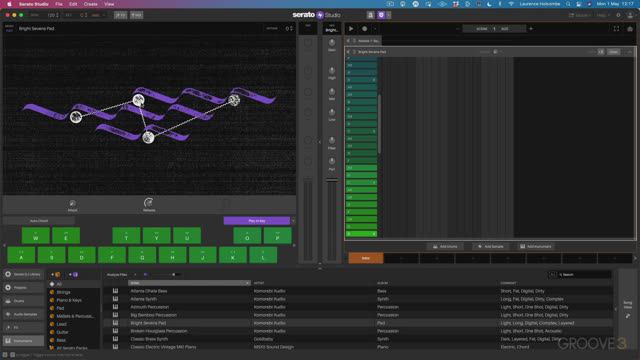The height and width of the screenshot is (360, 640).
Task: Open the Audio Samples tab
Action: tap(23, 314)
